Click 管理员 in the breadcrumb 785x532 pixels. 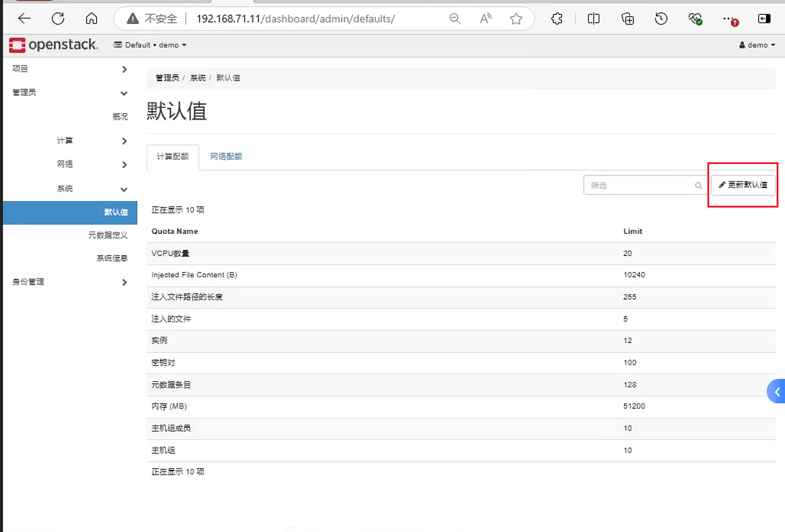coord(167,78)
